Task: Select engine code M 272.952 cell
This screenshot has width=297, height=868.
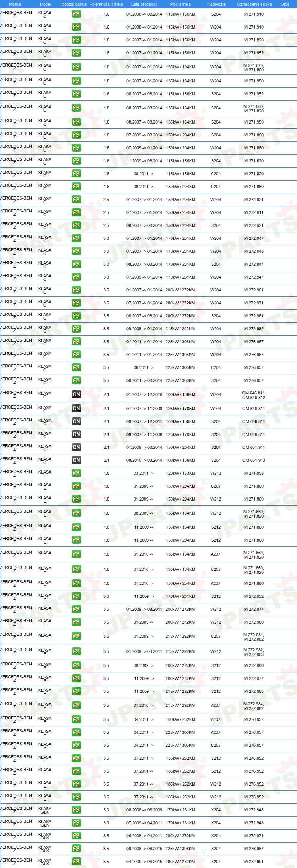Action: [254, 597]
